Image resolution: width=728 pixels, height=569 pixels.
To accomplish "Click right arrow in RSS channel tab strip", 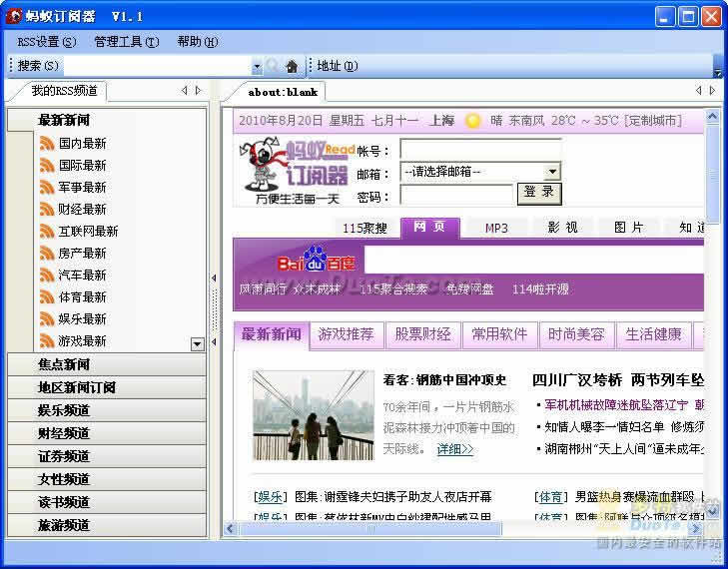I will point(199,91).
